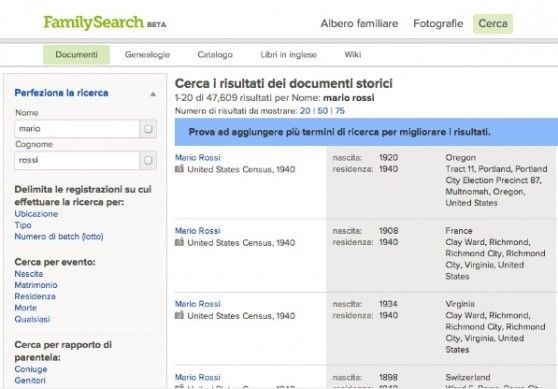Open the Genealogie tab

click(x=147, y=55)
